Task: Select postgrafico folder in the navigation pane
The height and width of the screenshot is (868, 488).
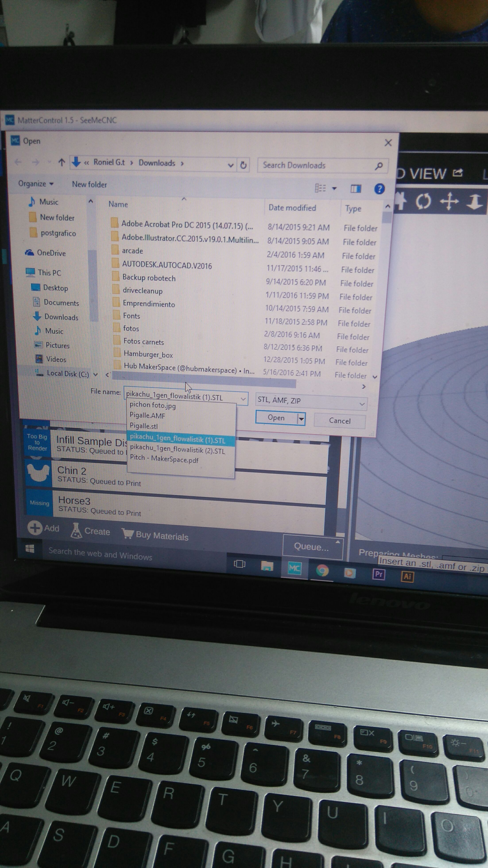Action: coord(52,233)
